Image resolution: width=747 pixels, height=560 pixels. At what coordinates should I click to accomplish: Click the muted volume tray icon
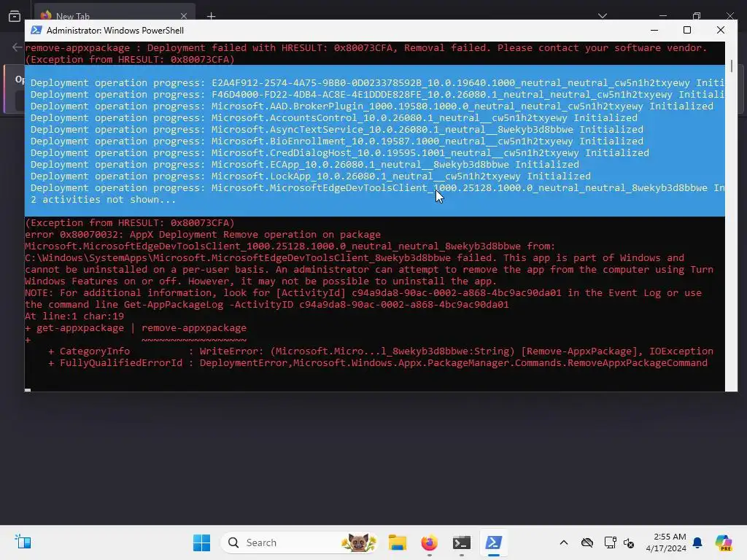click(629, 542)
